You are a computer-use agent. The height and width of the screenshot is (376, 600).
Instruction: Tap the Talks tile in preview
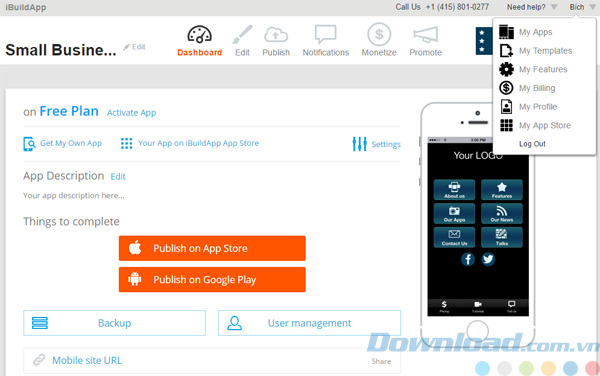point(502,237)
